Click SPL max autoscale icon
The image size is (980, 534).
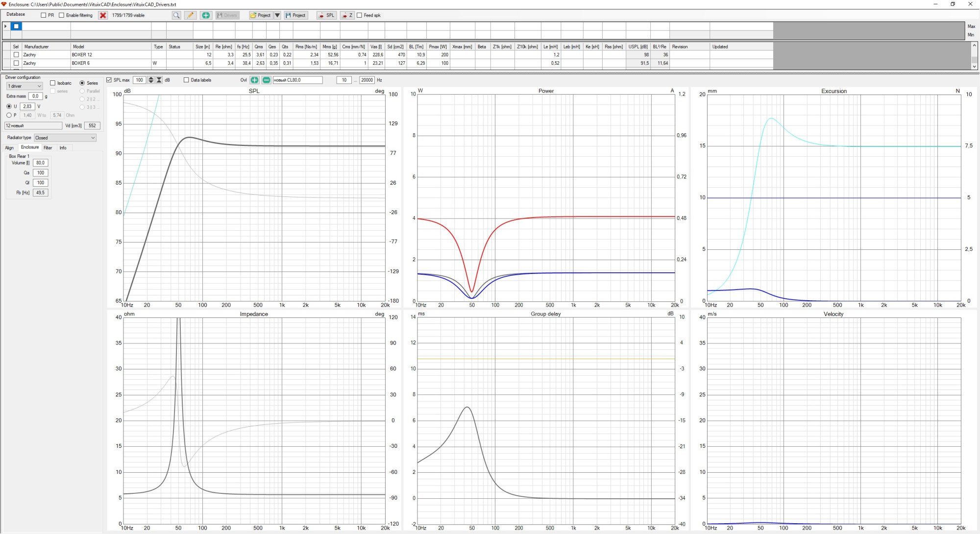pos(159,80)
